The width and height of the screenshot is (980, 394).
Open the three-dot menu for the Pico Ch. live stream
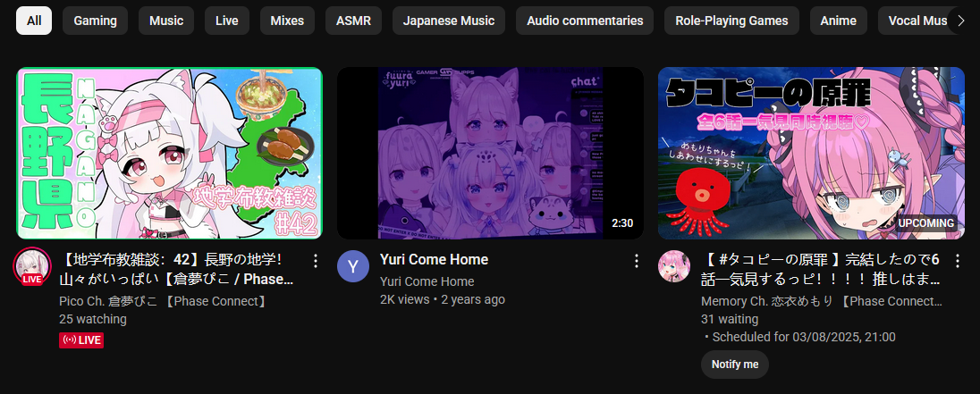(316, 260)
